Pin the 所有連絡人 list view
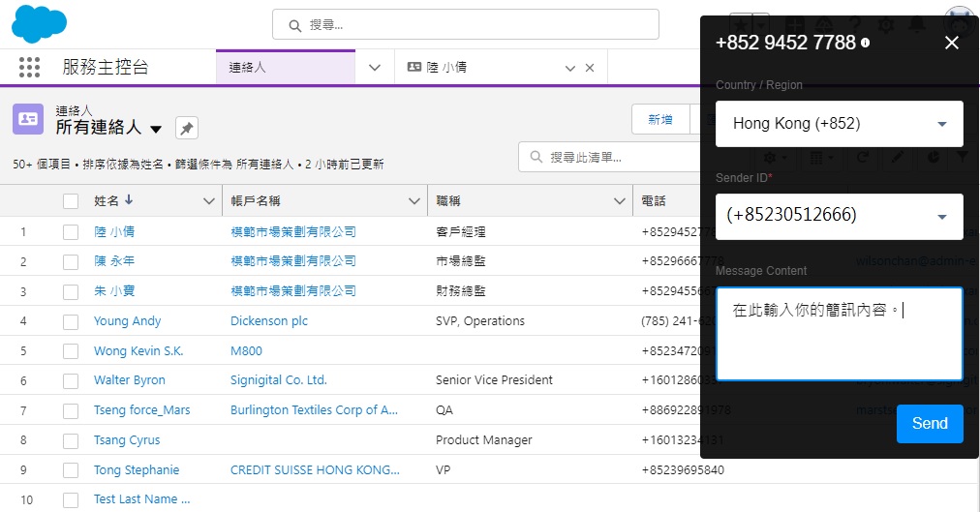The width and height of the screenshot is (980, 512). pos(187,128)
